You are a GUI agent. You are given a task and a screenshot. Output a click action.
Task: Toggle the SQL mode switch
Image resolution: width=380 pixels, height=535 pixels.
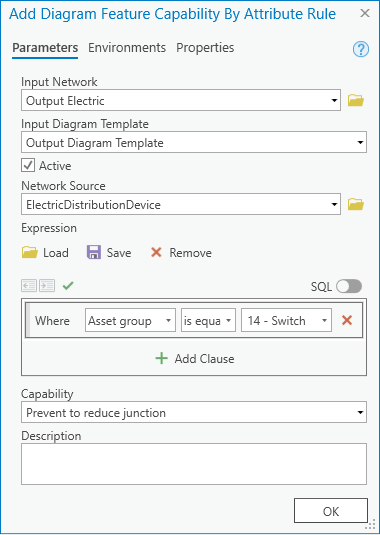tap(349, 286)
